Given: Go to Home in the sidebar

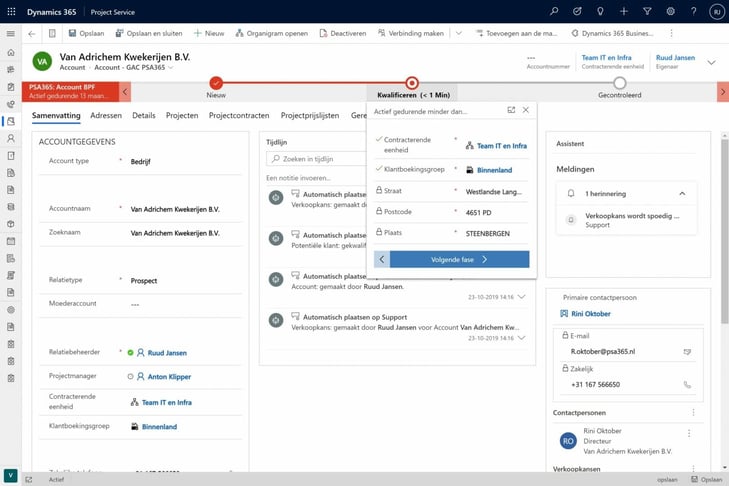Looking at the screenshot, I should click(11, 53).
